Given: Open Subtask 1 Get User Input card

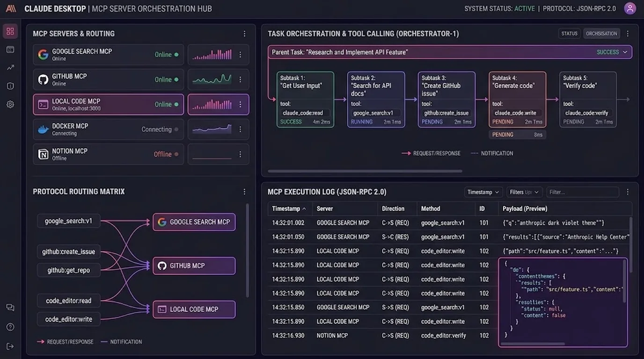Looking at the screenshot, I should [x=305, y=100].
